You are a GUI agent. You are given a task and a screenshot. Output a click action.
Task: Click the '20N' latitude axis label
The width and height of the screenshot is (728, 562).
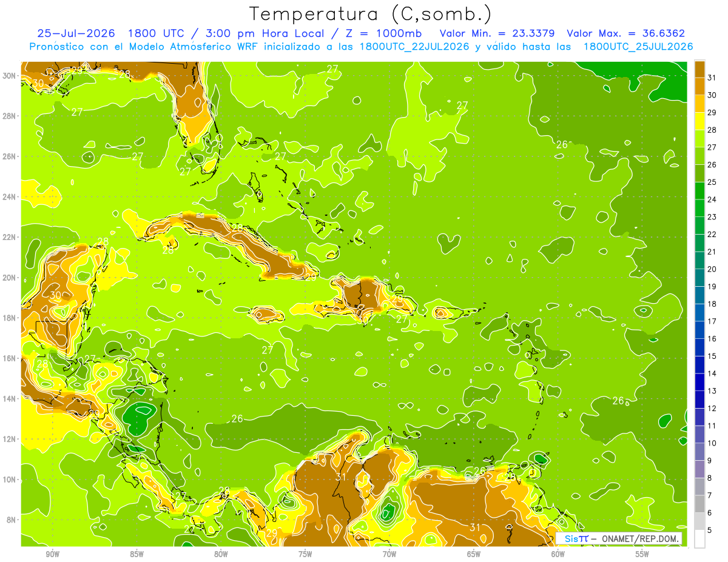(x=10, y=278)
